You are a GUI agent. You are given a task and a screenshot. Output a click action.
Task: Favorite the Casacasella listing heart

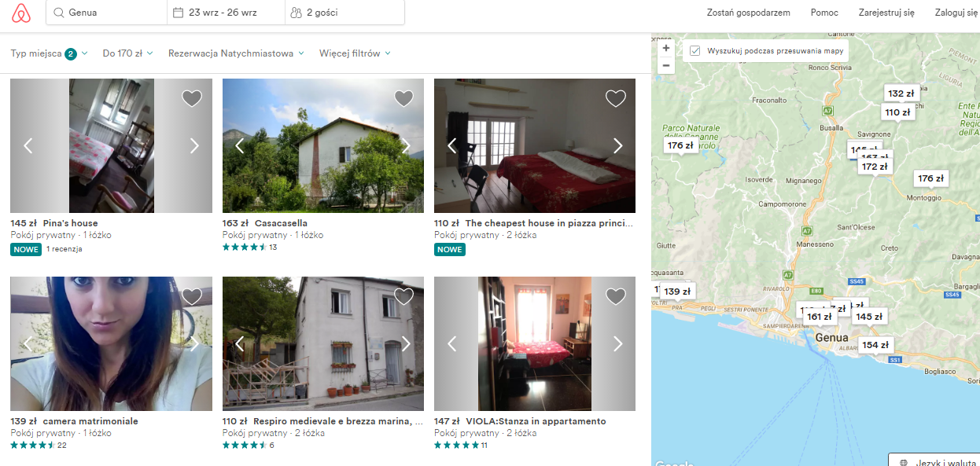pos(403,98)
